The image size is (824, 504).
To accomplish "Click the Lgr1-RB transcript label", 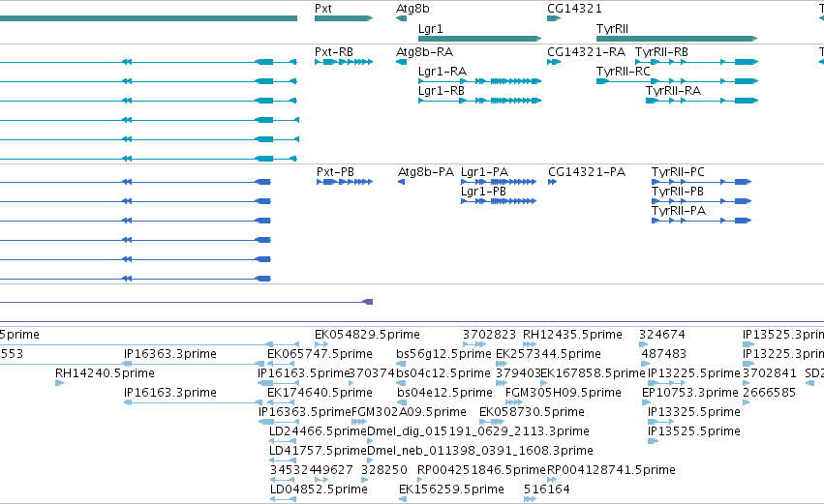I will click(x=442, y=91).
